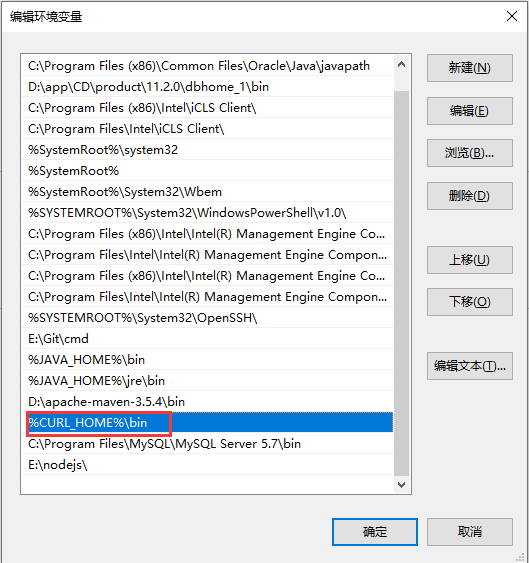Open the 浏览(B)... browse button
This screenshot has height=563, width=529.
pyautogui.click(x=469, y=153)
